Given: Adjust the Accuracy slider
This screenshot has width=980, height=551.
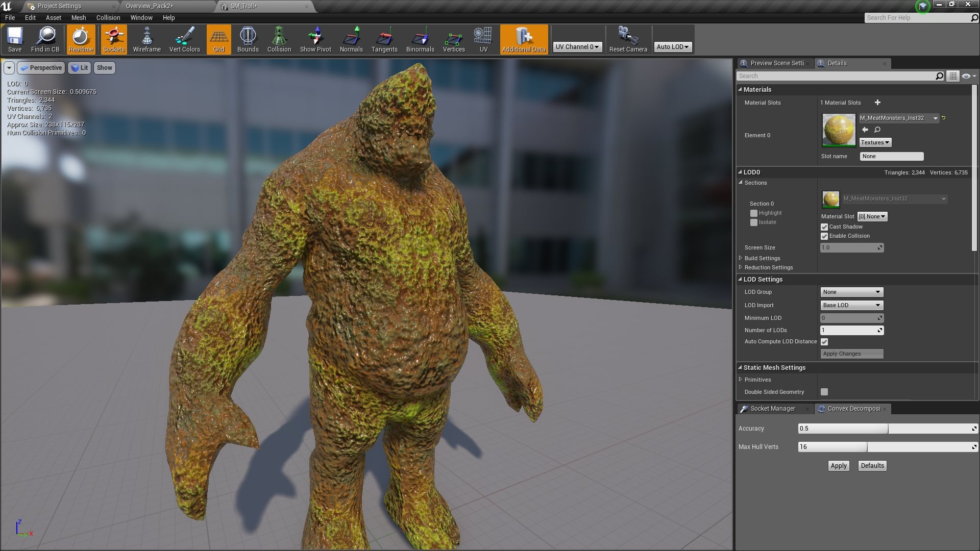Looking at the screenshot, I should (888, 429).
